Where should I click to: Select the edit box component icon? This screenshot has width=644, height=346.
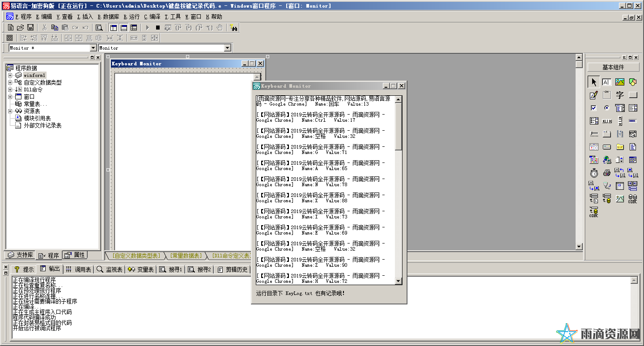pos(606,82)
